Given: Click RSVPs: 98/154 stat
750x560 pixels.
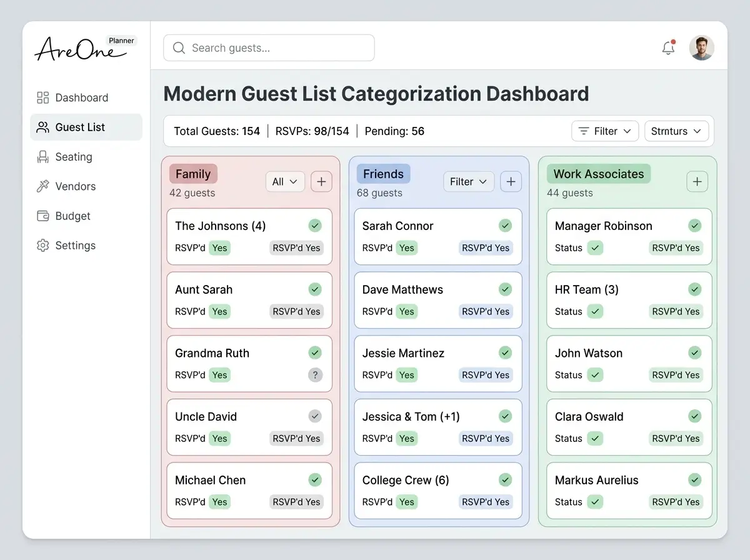Looking at the screenshot, I should 312,131.
